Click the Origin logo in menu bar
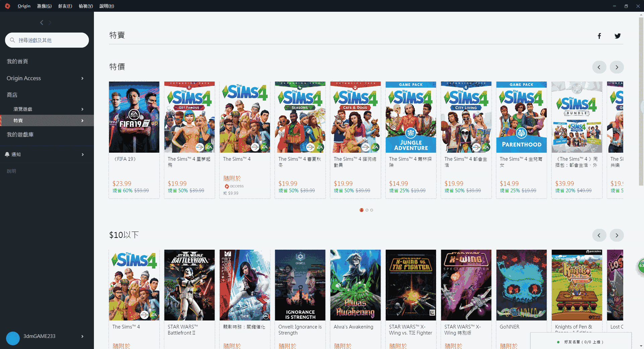 (7, 6)
